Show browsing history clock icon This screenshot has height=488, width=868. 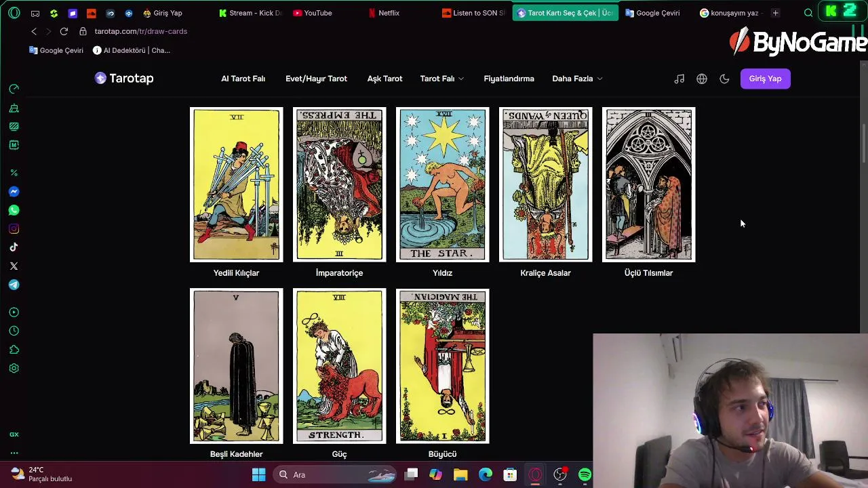pyautogui.click(x=14, y=331)
